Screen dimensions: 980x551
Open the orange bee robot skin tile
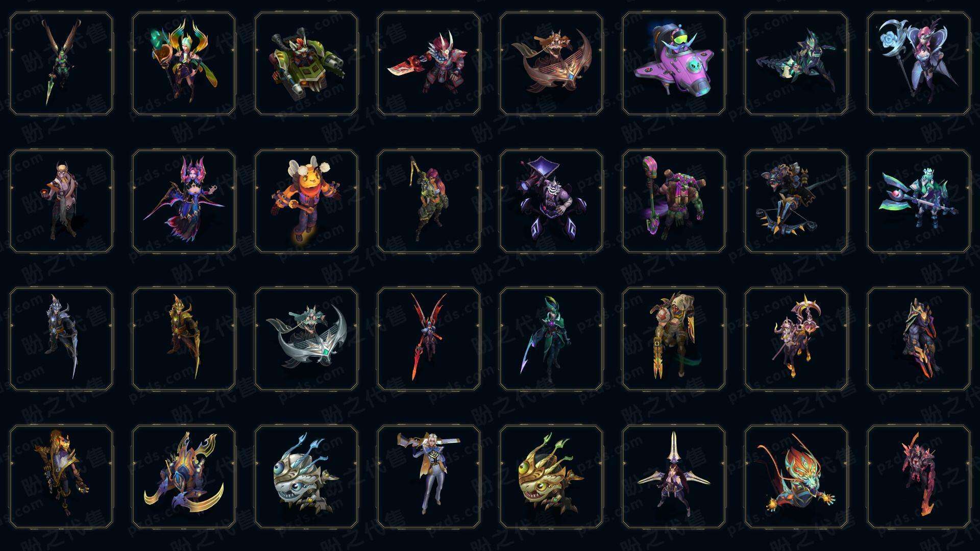[306, 201]
